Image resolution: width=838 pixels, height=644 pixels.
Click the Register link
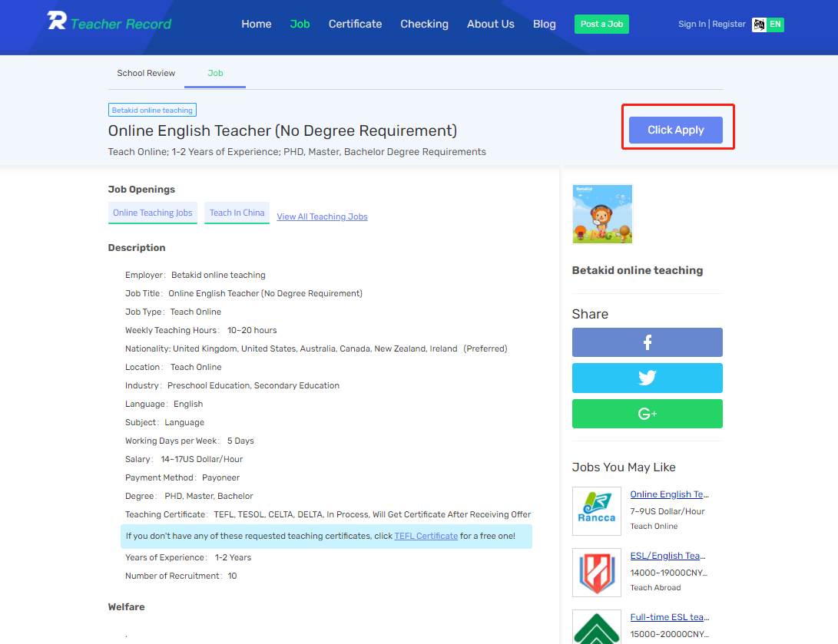[x=728, y=24]
